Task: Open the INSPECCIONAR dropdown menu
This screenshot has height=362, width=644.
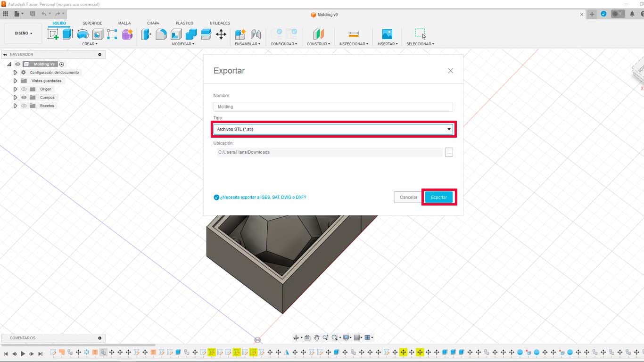Action: pos(354,44)
